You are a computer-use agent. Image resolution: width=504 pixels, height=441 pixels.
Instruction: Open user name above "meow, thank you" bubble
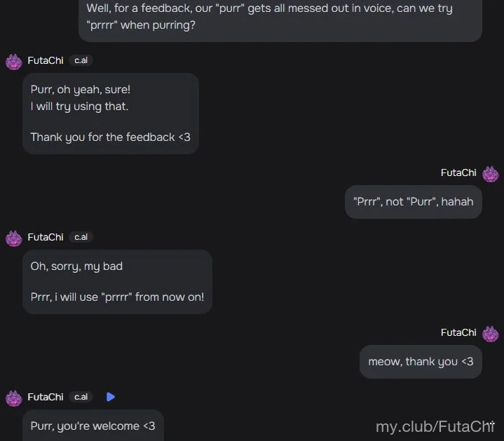click(458, 332)
